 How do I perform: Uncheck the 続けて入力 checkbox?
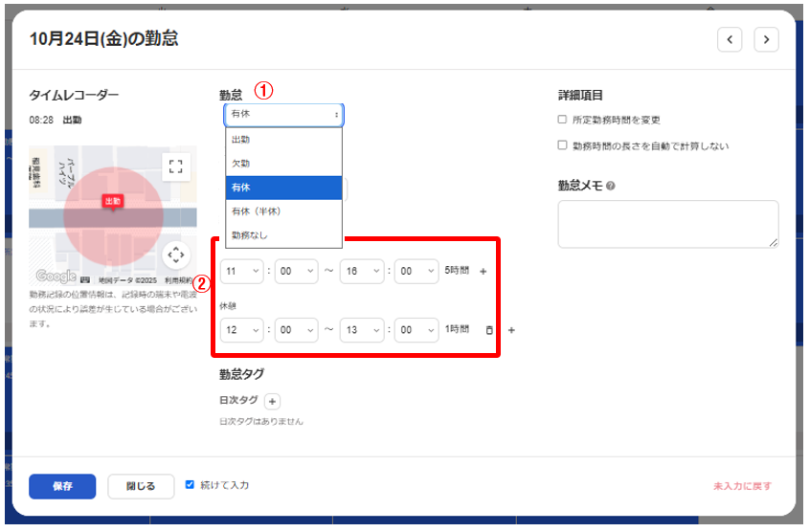(x=191, y=485)
